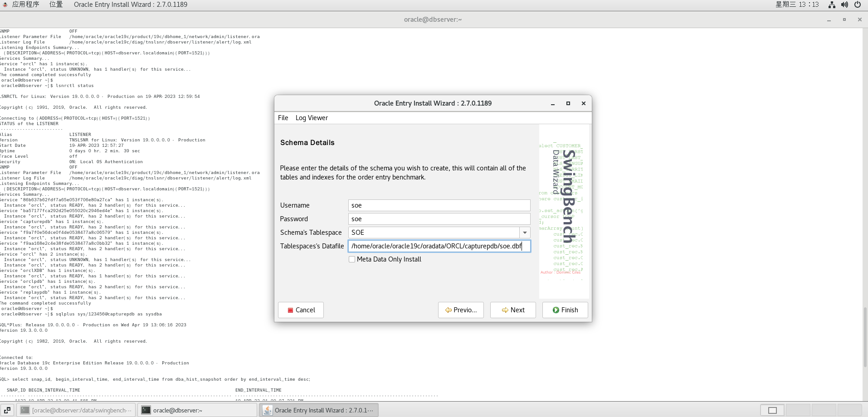Click the Finish button
Image resolution: width=868 pixels, height=417 pixels.
click(x=565, y=310)
